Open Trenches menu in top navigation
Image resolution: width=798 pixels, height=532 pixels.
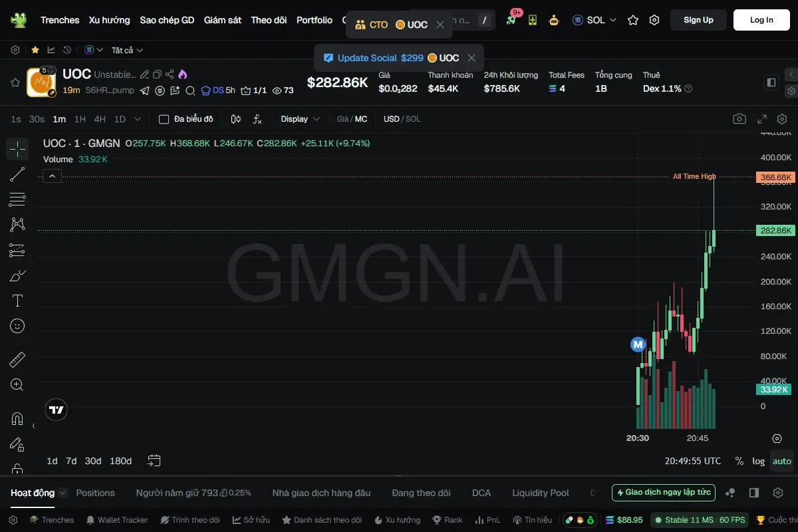[60, 20]
